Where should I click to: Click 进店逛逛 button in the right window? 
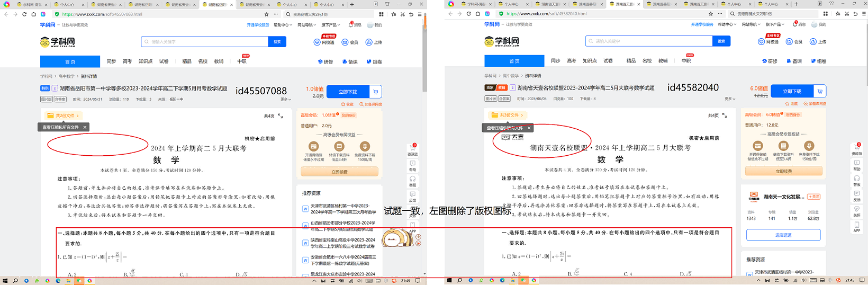(x=783, y=235)
